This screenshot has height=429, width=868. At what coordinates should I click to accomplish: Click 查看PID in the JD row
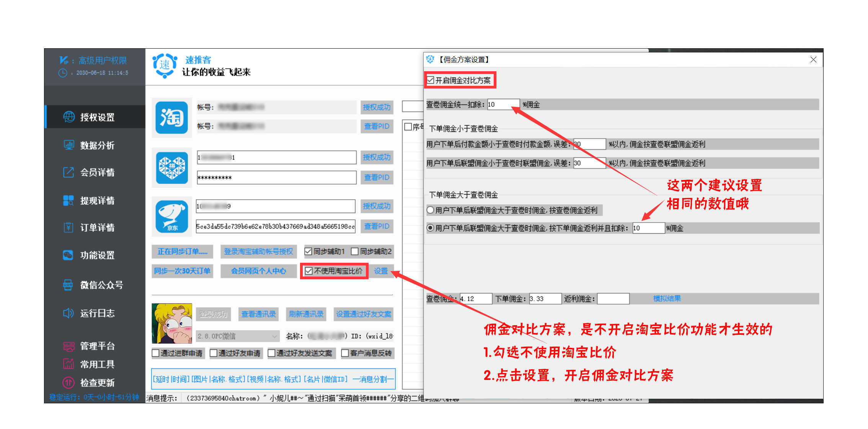pyautogui.click(x=377, y=226)
